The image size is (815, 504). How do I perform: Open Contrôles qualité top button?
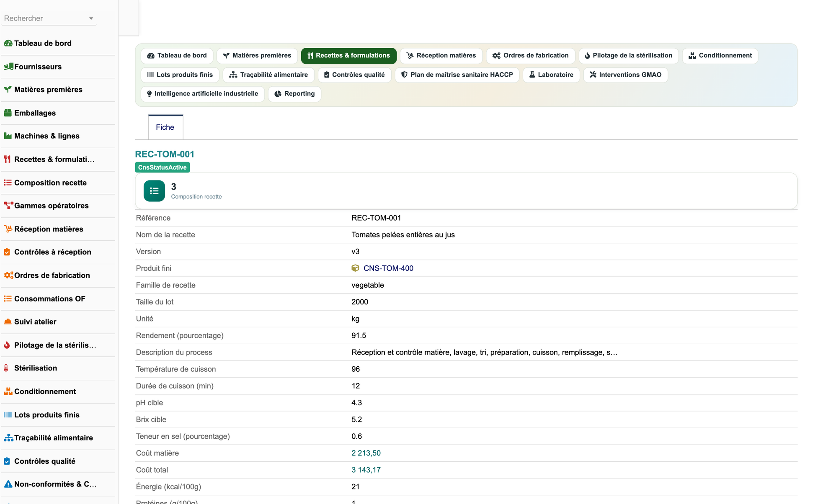click(x=355, y=75)
